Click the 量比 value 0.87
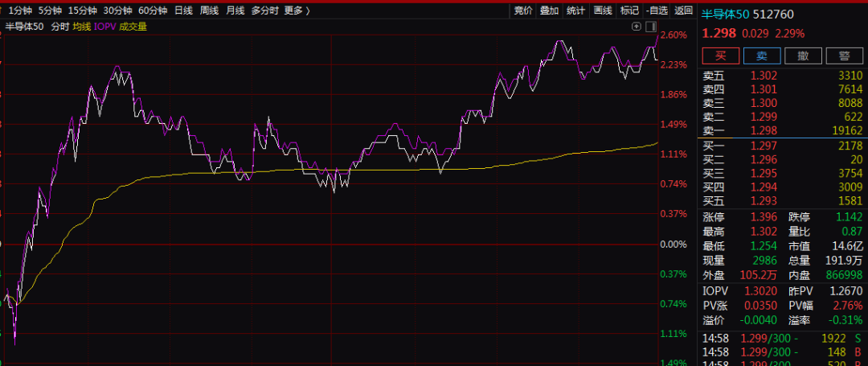Viewport: 868px width, 366px height. [852, 232]
